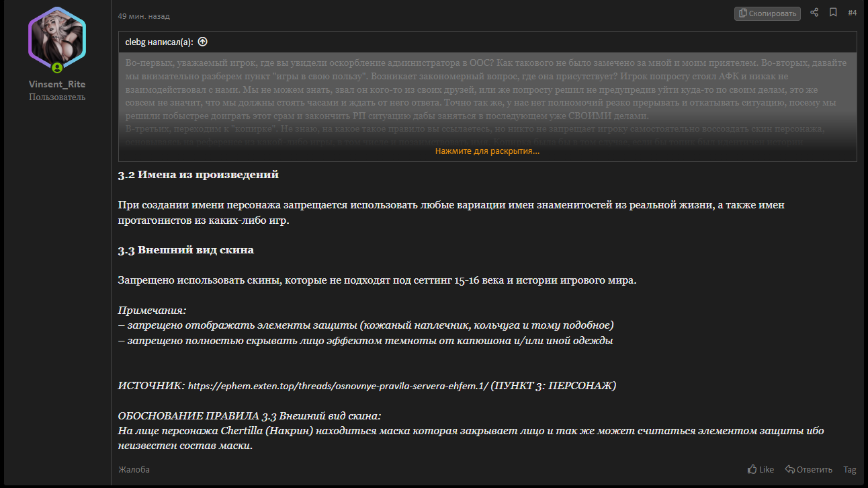Click the line about setting 15-16 века
Image resolution: width=868 pixels, height=488 pixels.
tap(377, 280)
